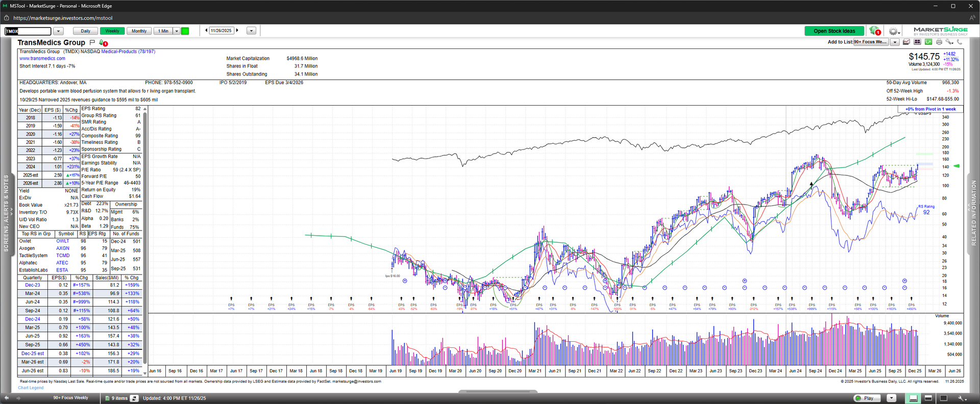Click the flag icon beside TransMedics Group
This screenshot has height=404, width=980.
click(x=92, y=42)
